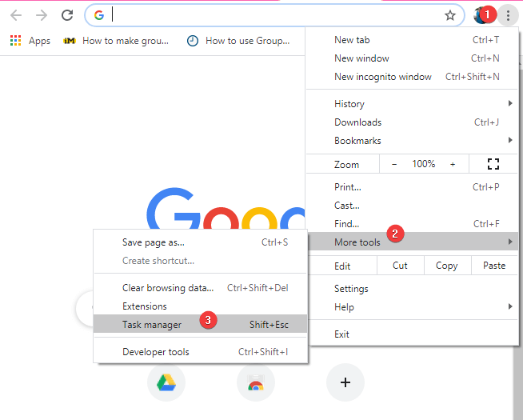This screenshot has width=523, height=420.
Task: Open Settings from the menu
Action: tap(412, 289)
